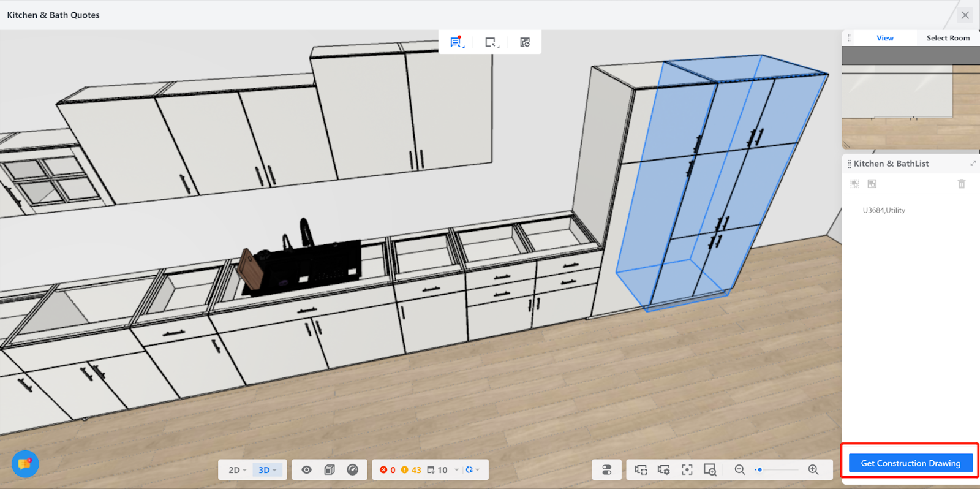Click the item count 10 indicator
Viewport: 980px width, 489px height.
tap(437, 470)
